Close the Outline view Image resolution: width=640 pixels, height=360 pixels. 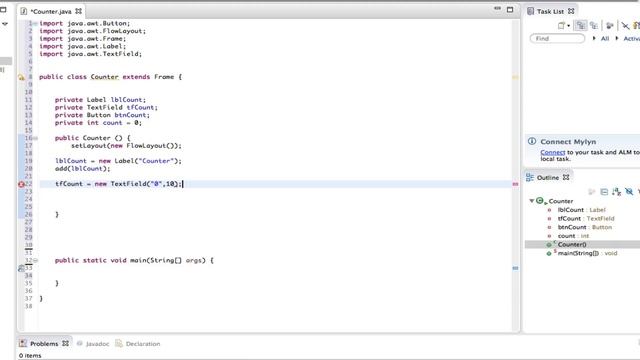566,178
